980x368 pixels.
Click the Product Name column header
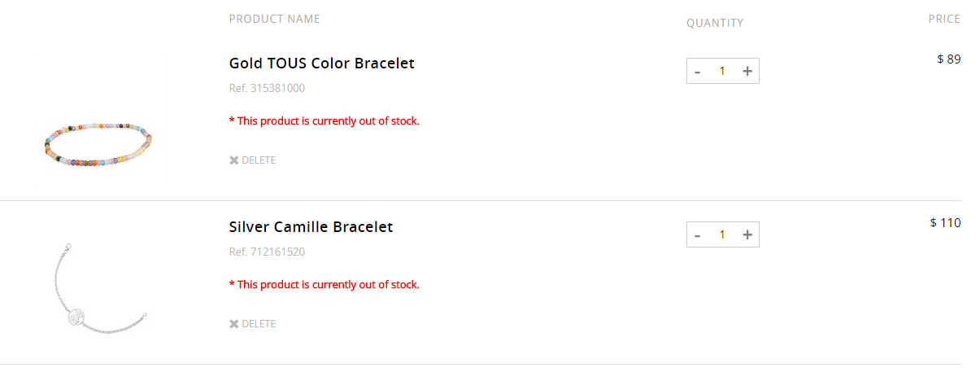pos(274,19)
